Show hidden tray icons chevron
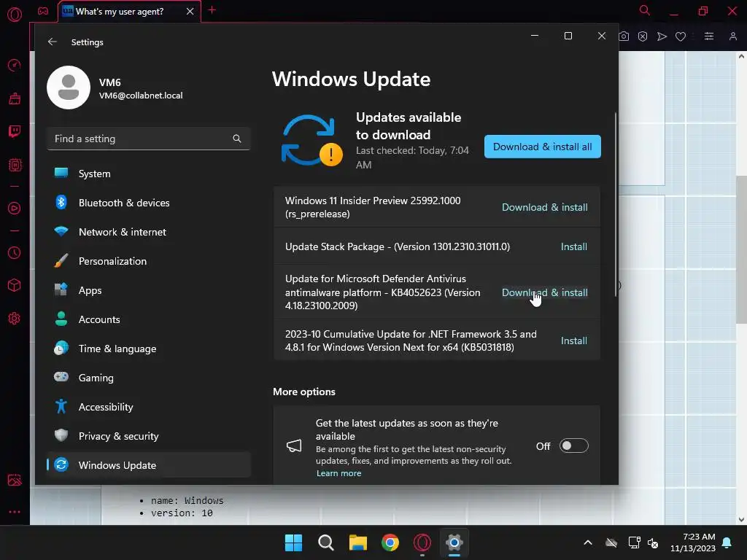747x560 pixels. click(x=588, y=542)
